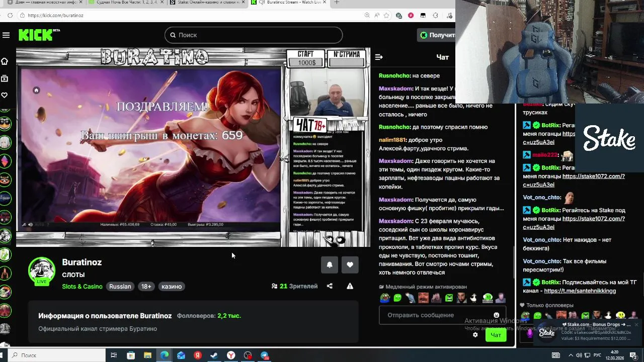Open Yandex Browser taskbar icon
644x362 pixels.
click(x=231, y=355)
